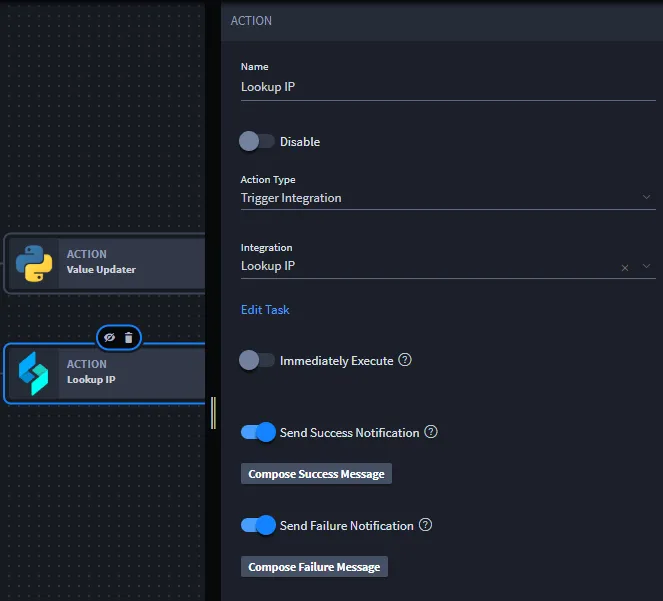This screenshot has width=663, height=601.
Task: Click the Name field label
Action: click(x=255, y=67)
